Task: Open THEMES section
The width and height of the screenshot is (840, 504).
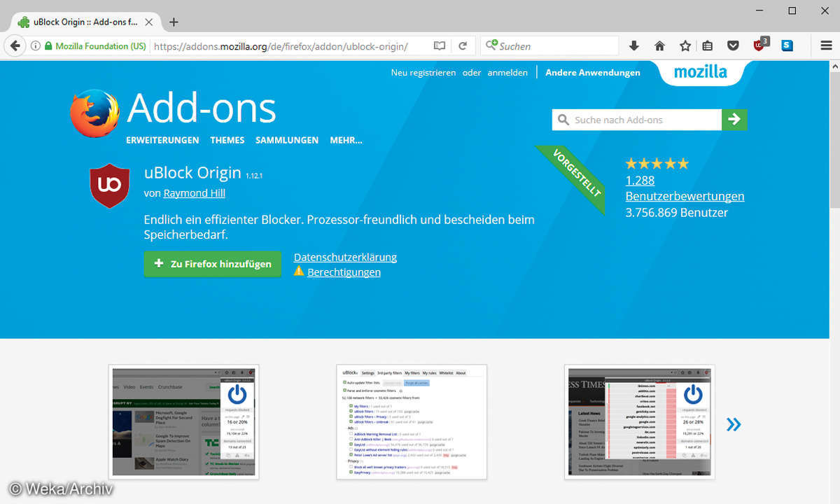Action: tap(227, 140)
